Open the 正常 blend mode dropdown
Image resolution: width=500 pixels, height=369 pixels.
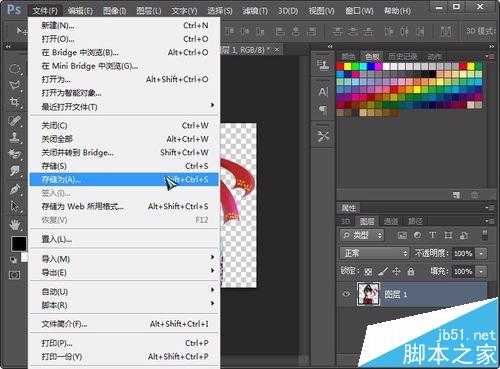374,253
